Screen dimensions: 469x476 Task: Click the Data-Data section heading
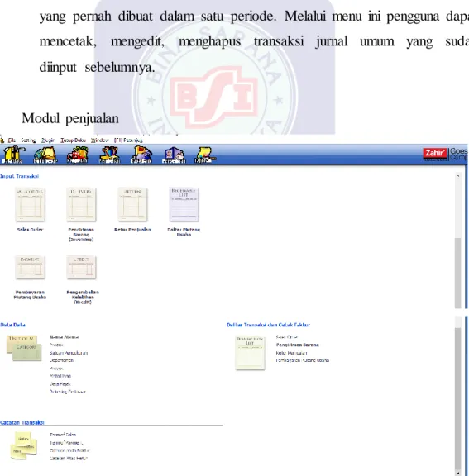[x=12, y=325]
